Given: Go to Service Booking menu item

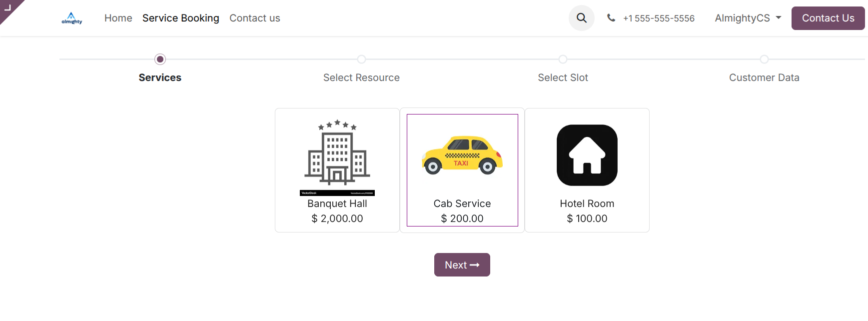Looking at the screenshot, I should 180,18.
